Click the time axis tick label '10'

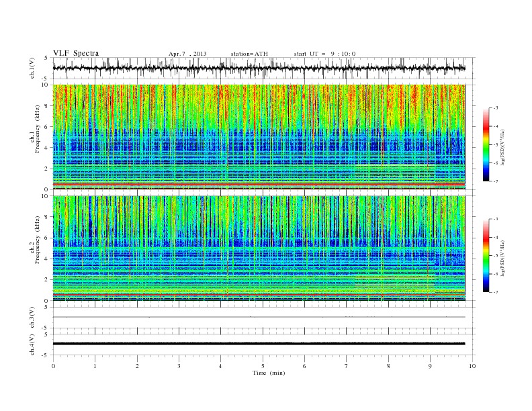[x=472, y=366]
